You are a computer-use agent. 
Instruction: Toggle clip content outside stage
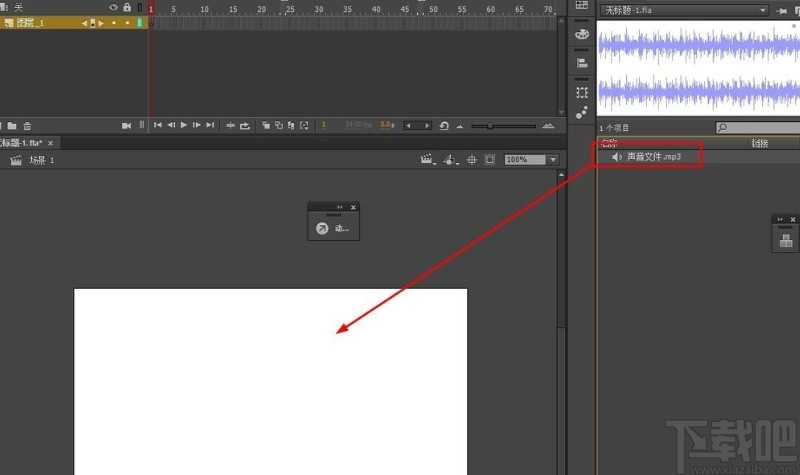[490, 160]
